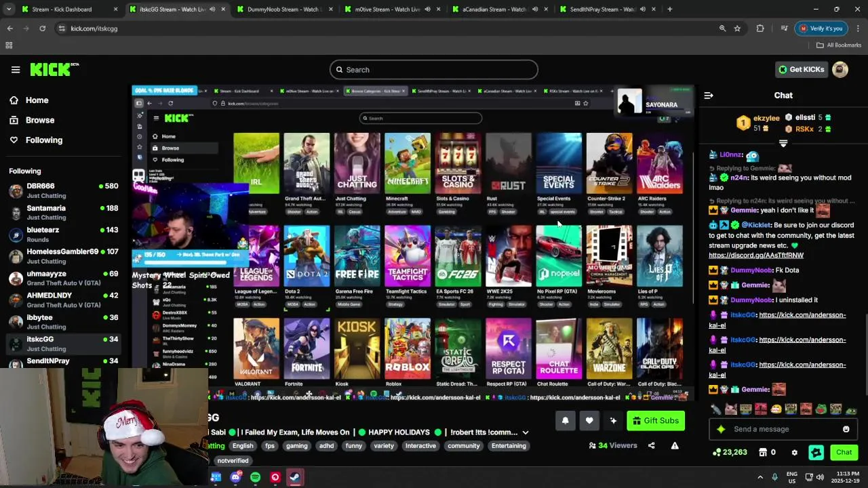The height and width of the screenshot is (488, 868).
Task: Click the Verify it's you button
Action: pyautogui.click(x=821, y=28)
